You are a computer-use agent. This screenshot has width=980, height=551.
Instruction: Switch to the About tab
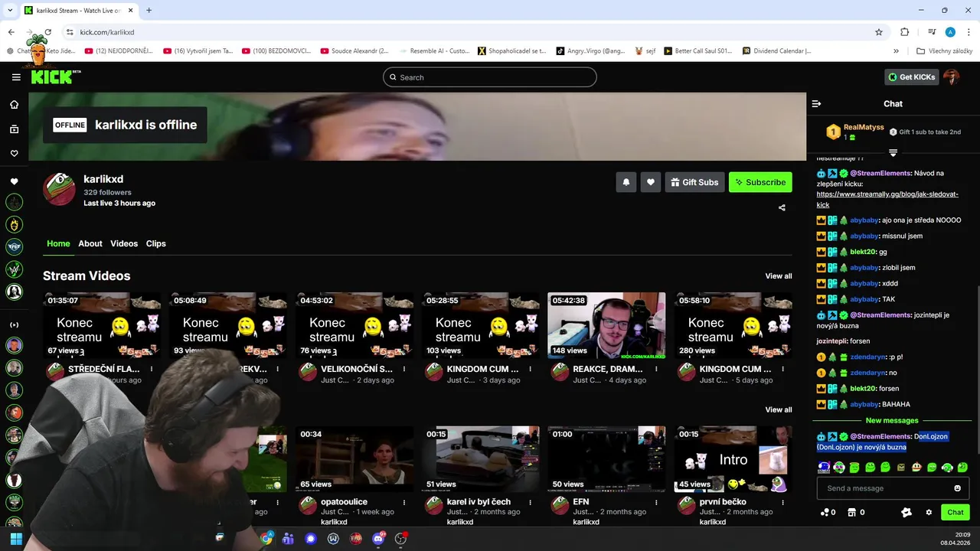click(x=90, y=243)
